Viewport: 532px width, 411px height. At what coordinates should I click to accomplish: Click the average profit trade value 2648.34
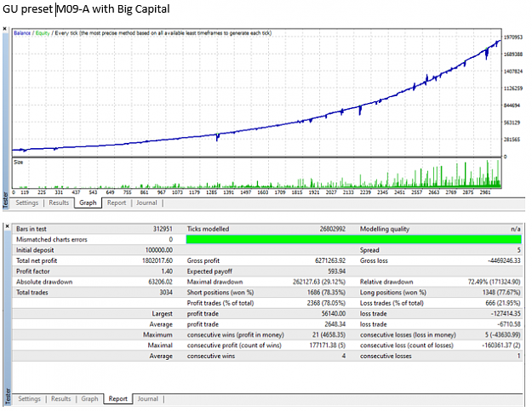(335, 324)
